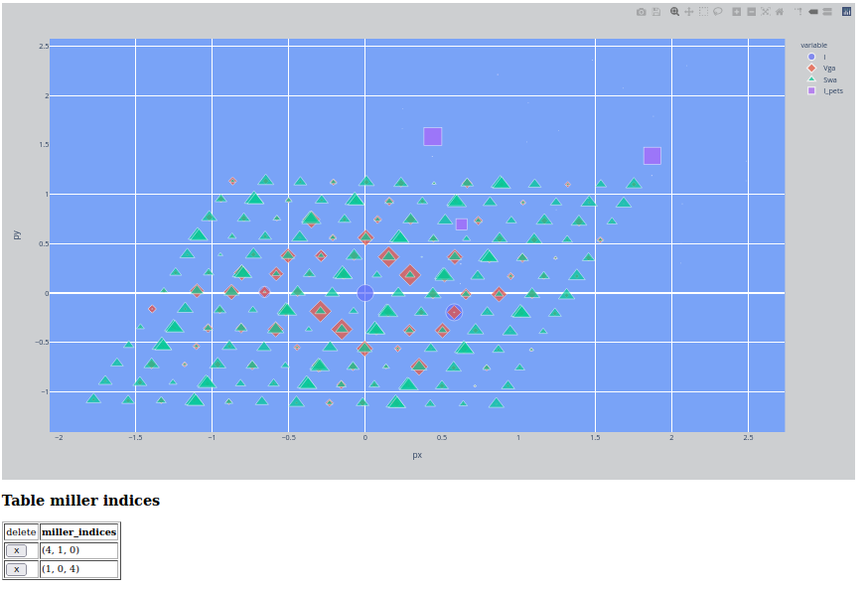Screen dimensions: 868x591
Task: Click the floppy disk save icon
Action: [x=656, y=12]
